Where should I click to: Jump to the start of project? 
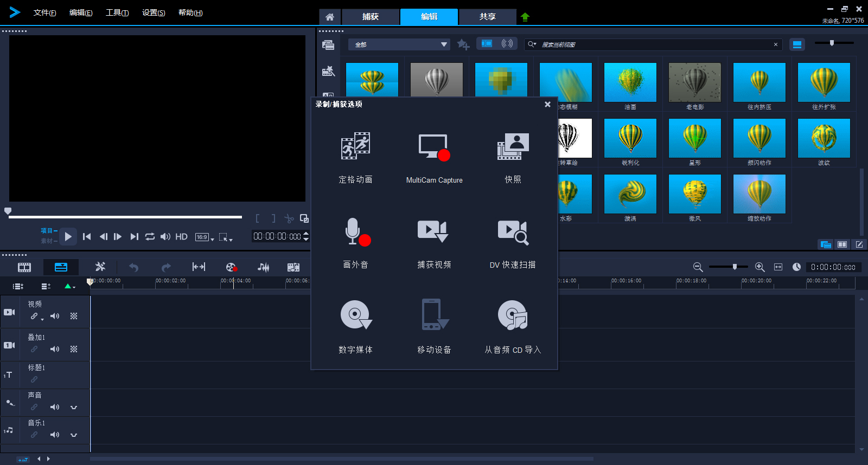click(87, 236)
